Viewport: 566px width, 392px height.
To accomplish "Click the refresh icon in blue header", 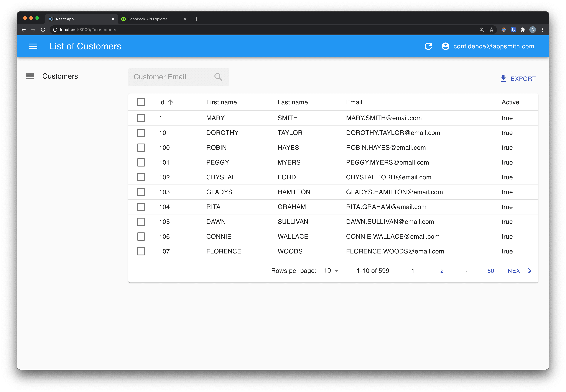I will 428,46.
